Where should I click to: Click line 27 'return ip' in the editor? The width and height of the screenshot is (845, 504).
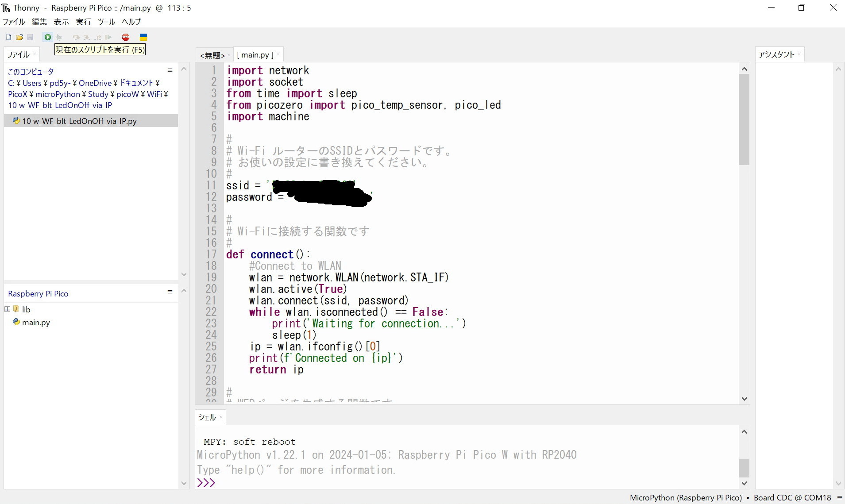point(276,369)
